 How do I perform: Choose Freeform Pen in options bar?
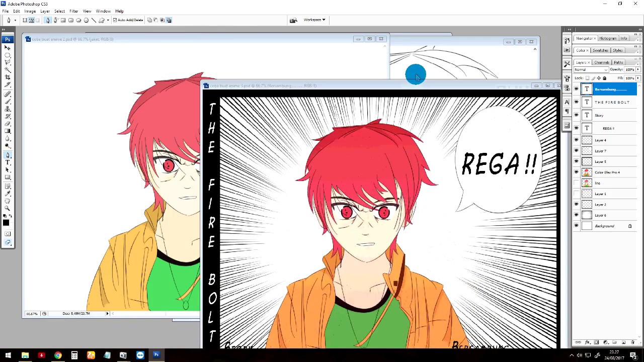pyautogui.click(x=56, y=20)
